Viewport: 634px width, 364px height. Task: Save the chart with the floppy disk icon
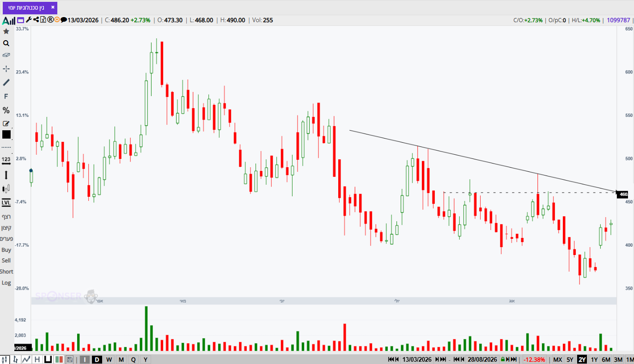coord(70,359)
